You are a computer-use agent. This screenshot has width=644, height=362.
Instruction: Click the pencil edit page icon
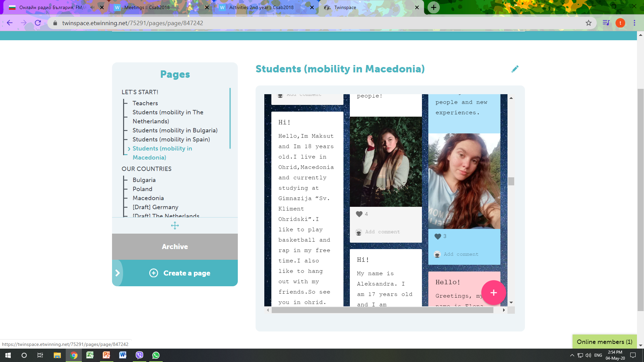click(515, 69)
